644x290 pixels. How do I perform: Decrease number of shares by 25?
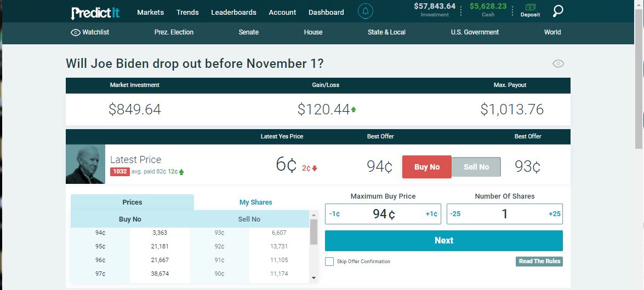tap(455, 214)
